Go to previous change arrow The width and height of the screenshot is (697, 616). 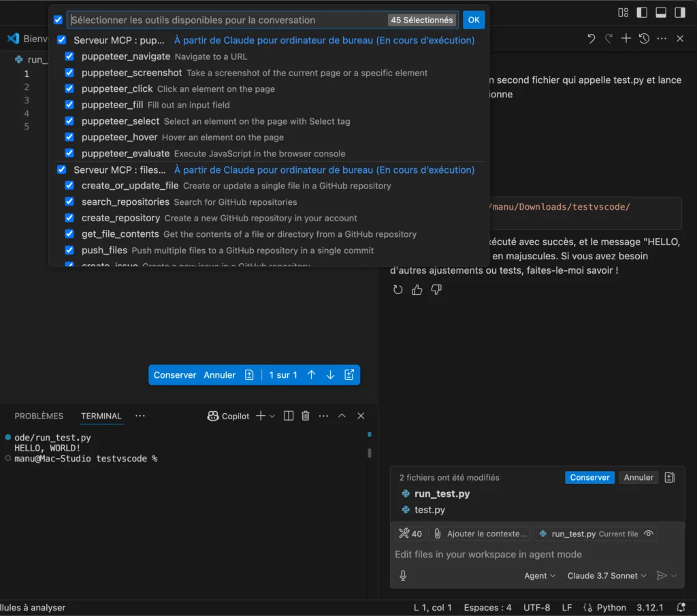(x=311, y=374)
